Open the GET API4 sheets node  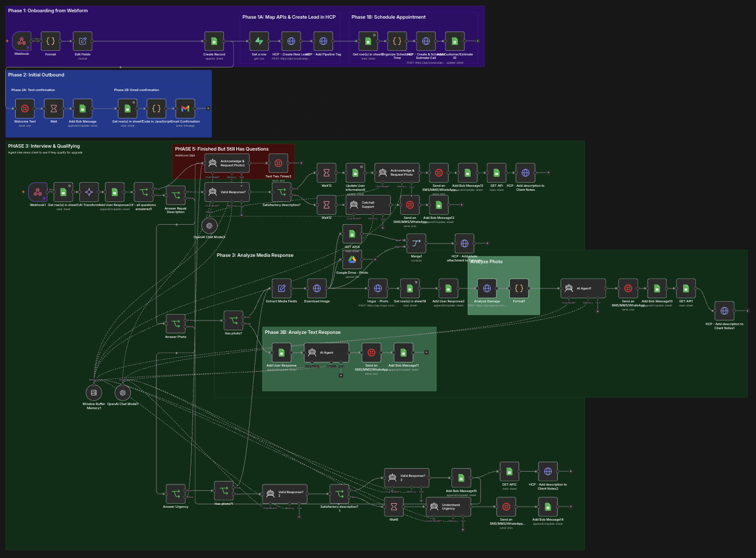pos(352,234)
